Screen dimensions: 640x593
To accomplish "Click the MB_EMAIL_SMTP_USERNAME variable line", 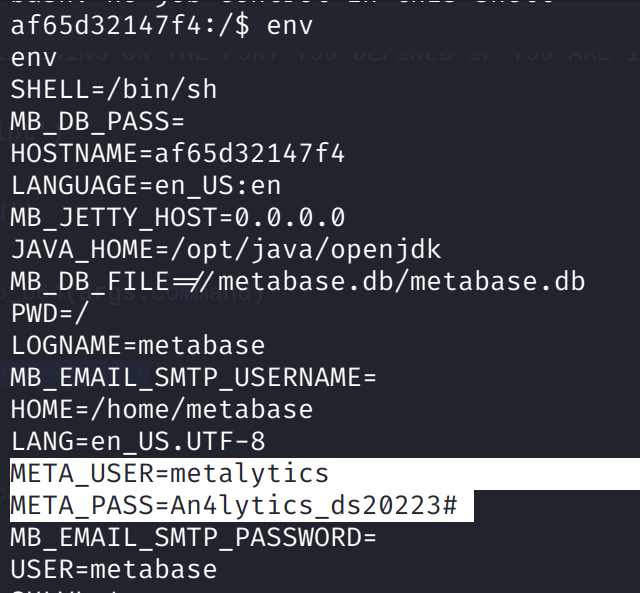I will pyautogui.click(x=193, y=377).
